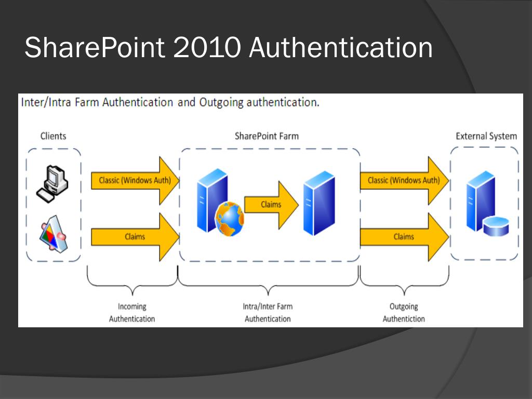Image resolution: width=532 pixels, height=399 pixels.
Task: Click the desktop computer client icon
Action: 52,184
